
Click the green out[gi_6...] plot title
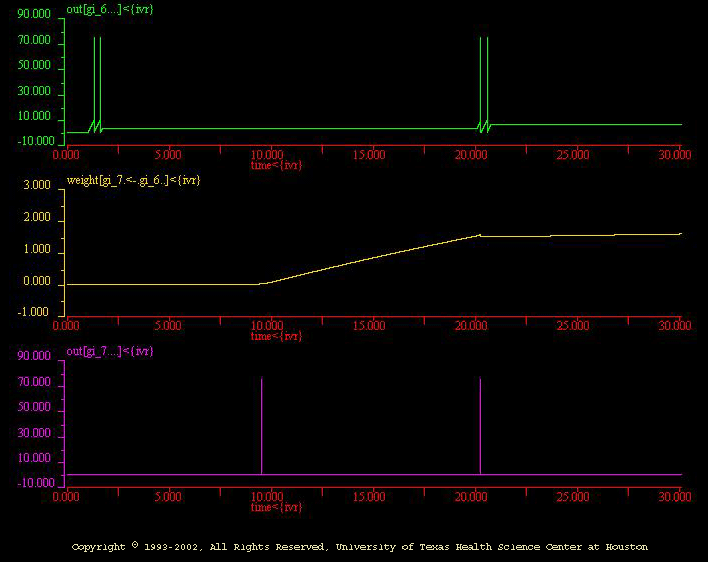(110, 8)
